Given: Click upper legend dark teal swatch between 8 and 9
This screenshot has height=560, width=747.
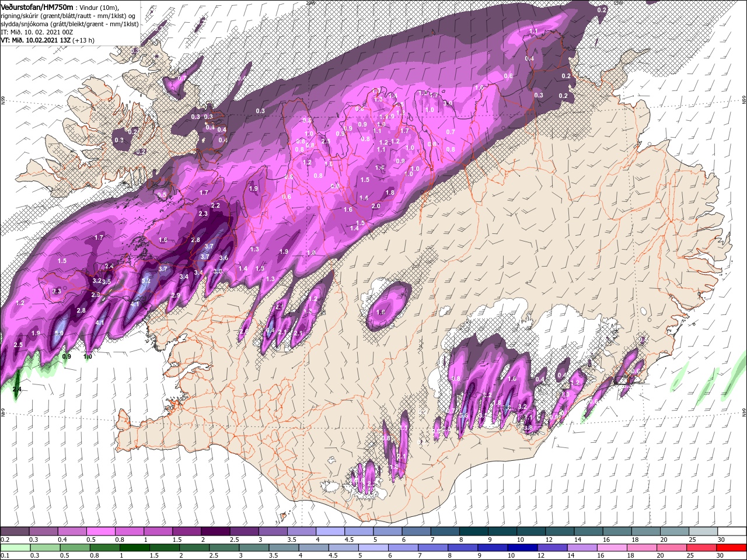Looking at the screenshot, I should pos(473,531).
